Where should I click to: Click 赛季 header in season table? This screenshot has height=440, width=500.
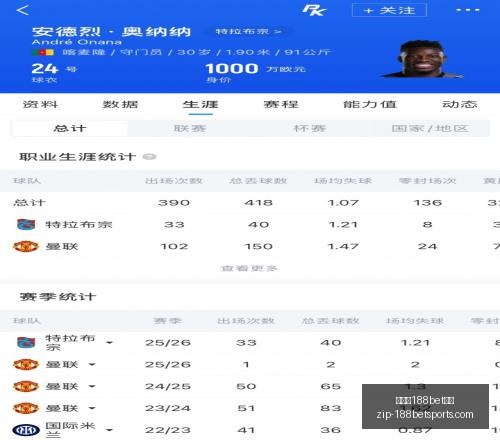(167, 321)
